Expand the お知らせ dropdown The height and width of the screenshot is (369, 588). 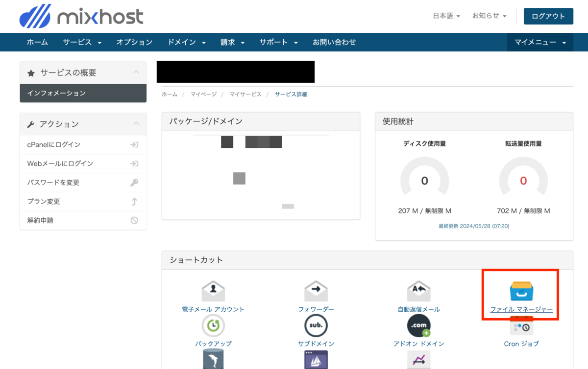pyautogui.click(x=489, y=15)
